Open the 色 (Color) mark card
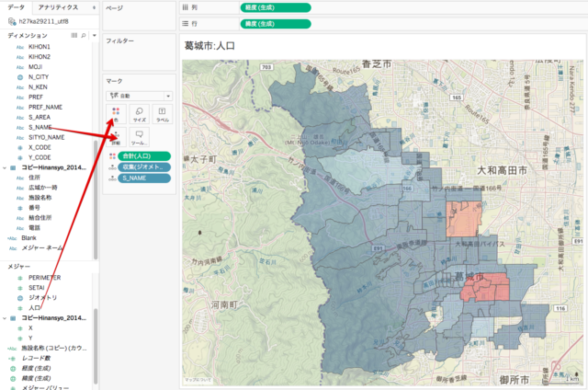The width and height of the screenshot is (588, 390). [115, 115]
